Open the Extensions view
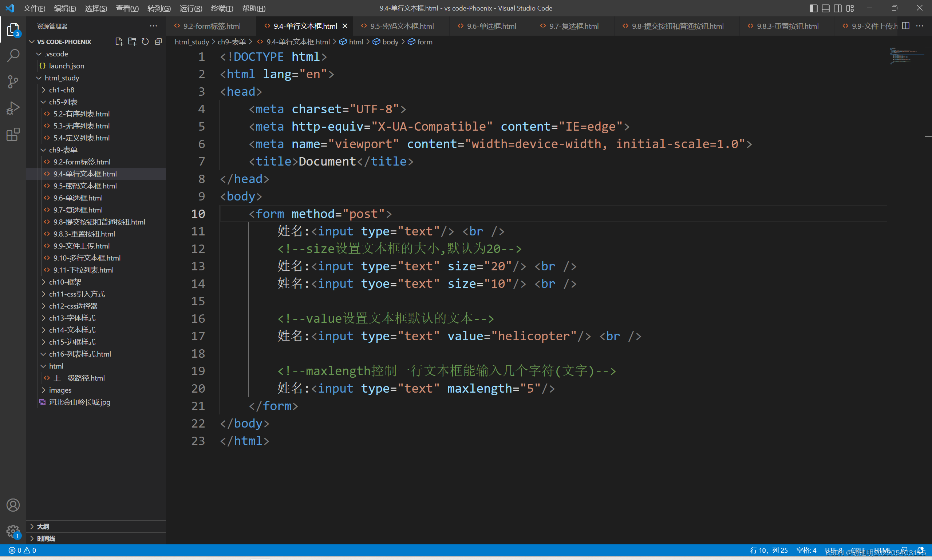932x560 pixels. (13, 134)
